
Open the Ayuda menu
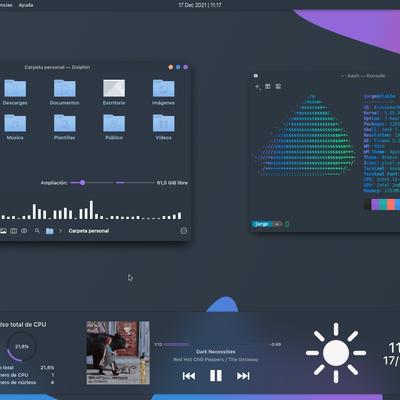click(x=26, y=5)
